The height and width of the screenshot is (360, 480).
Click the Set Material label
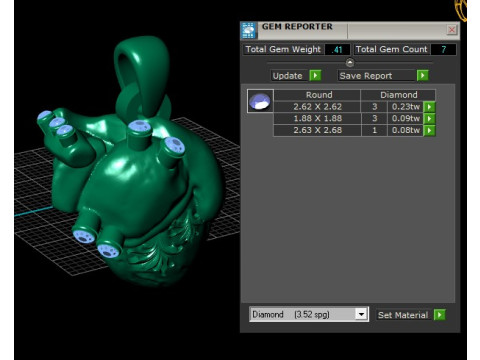(403, 315)
